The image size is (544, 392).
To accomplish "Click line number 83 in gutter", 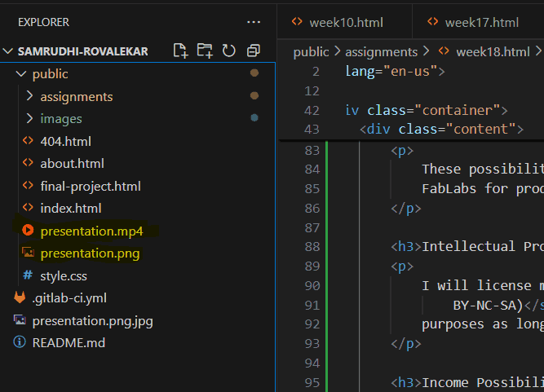I will (312, 151).
